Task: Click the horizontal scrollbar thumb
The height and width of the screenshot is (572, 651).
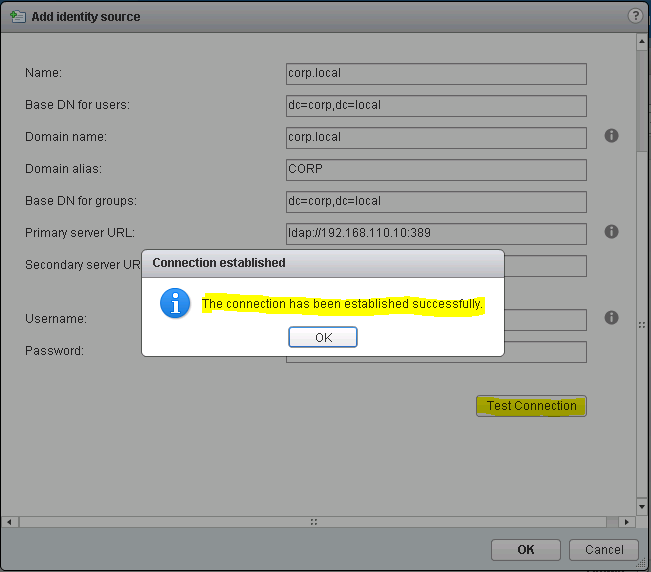Action: click(313, 522)
